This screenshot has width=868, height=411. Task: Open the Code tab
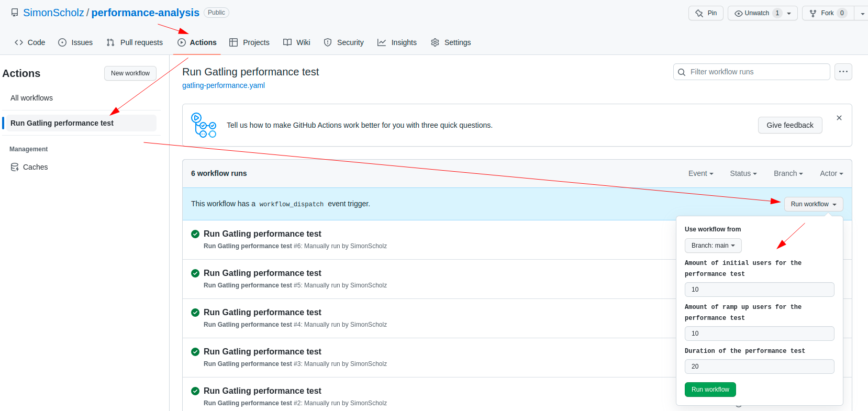pyautogui.click(x=30, y=42)
